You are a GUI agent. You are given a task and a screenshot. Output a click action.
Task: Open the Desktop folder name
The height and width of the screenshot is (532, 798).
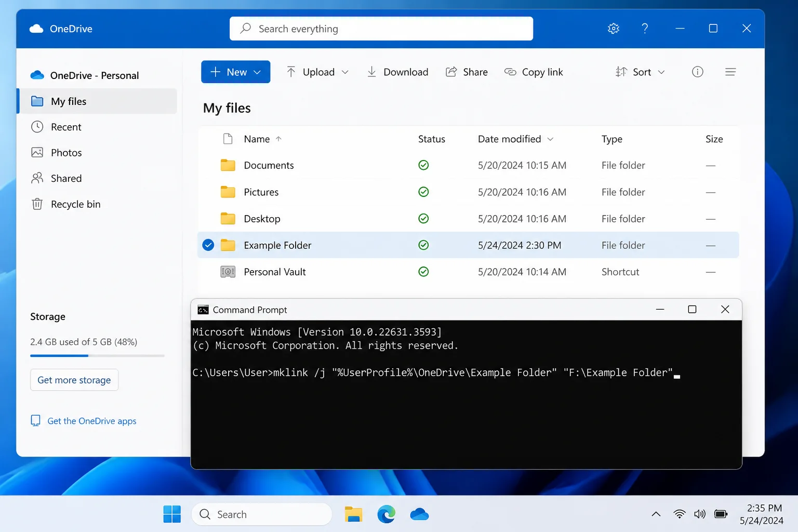click(262, 219)
